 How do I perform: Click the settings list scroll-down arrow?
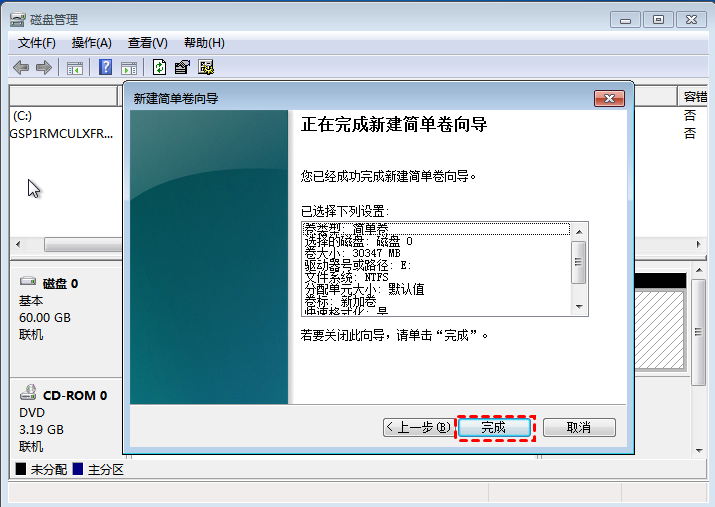(x=579, y=307)
